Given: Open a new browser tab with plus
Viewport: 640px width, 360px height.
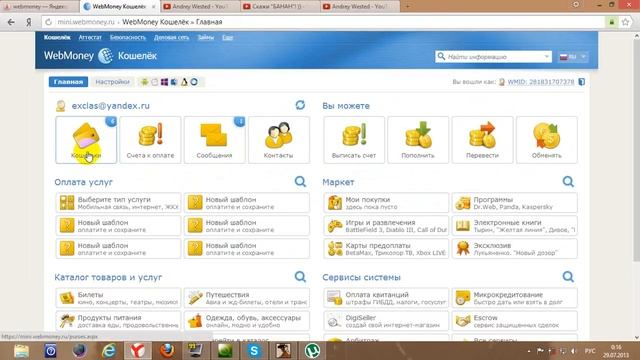Looking at the screenshot, I should point(407,6).
